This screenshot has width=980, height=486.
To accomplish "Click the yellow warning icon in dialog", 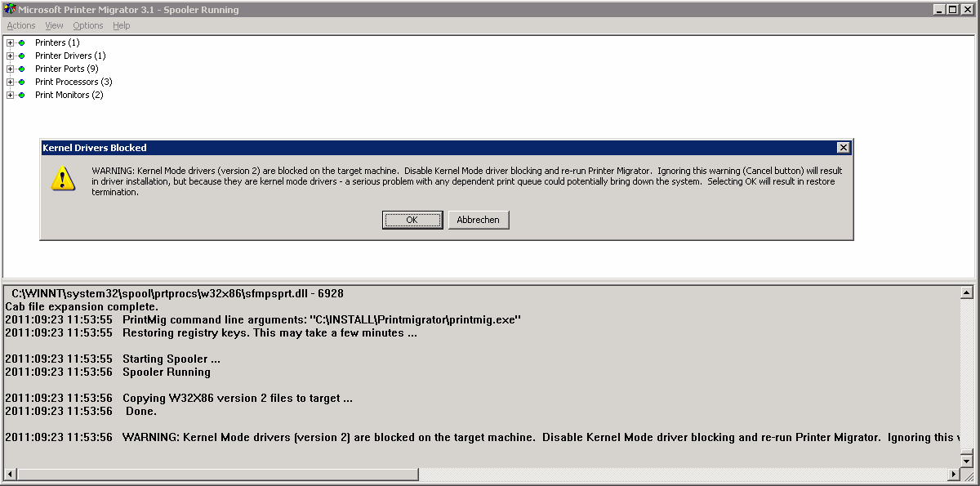I will click(63, 179).
